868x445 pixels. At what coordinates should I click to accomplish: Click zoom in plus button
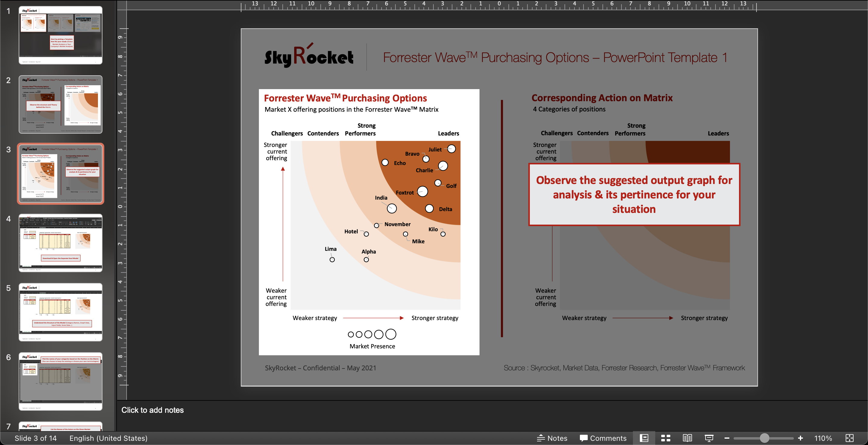[x=800, y=438]
